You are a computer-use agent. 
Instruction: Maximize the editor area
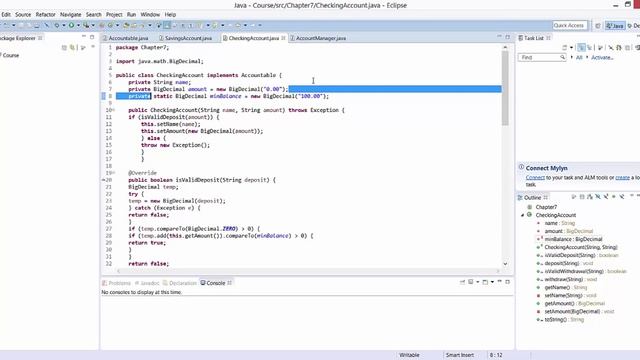(508, 37)
